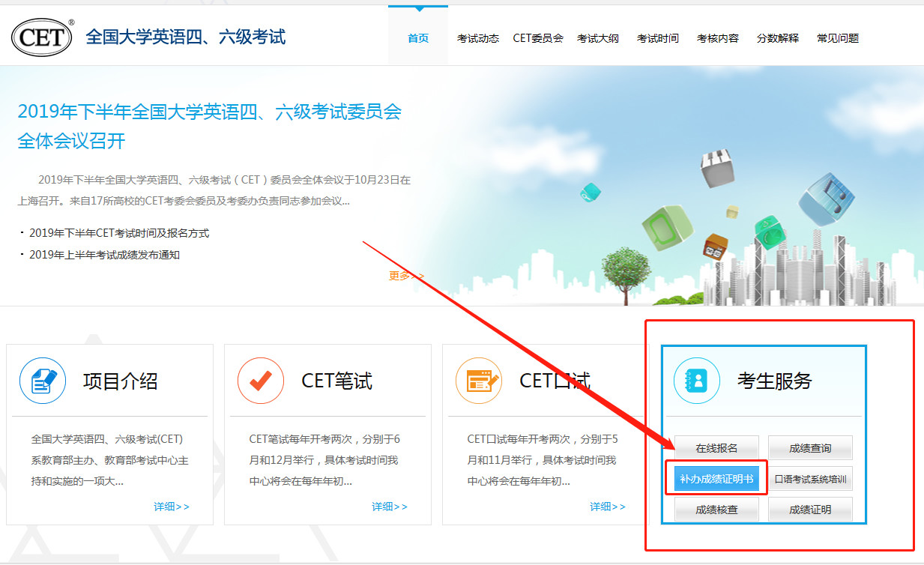Click the banner summary paragraph about 10月23日 meeting
Viewport: 924px width, 565px height.
(214, 190)
